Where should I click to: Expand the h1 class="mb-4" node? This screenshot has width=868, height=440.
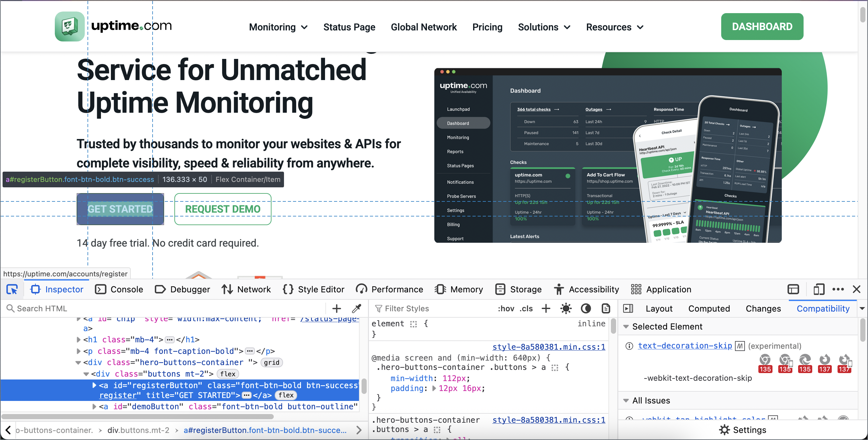[79, 340]
